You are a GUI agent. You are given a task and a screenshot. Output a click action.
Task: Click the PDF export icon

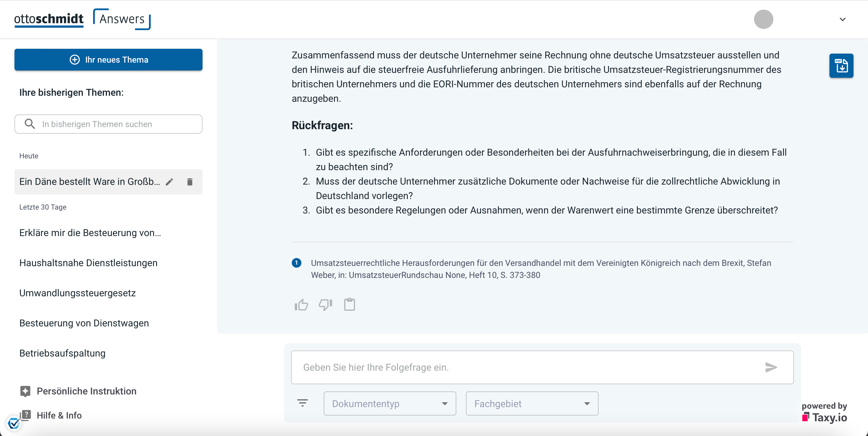(841, 66)
